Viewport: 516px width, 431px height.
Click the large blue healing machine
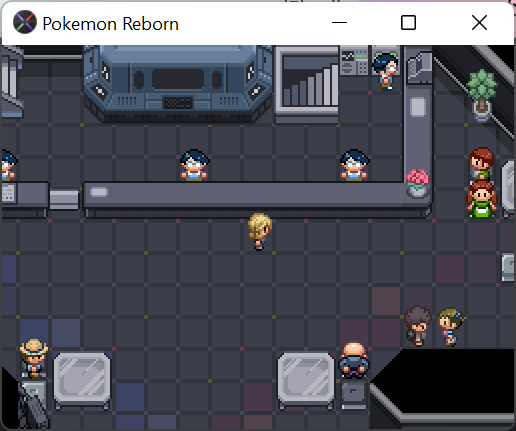pyautogui.click(x=178, y=82)
